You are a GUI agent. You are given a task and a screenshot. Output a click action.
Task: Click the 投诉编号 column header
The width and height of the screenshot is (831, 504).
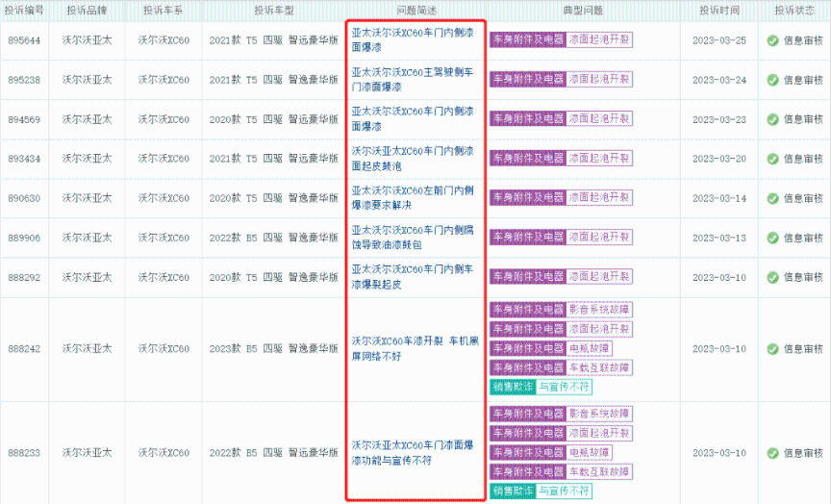[x=24, y=10]
